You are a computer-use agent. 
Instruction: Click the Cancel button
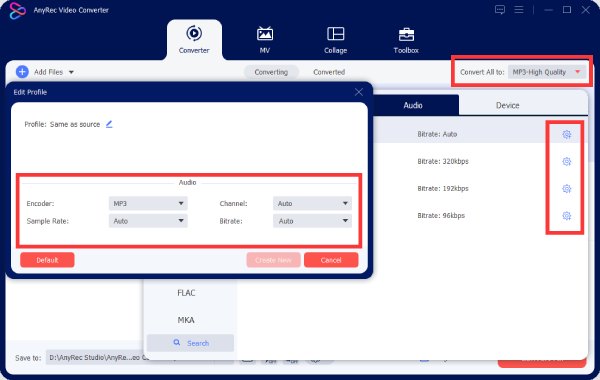[x=331, y=260]
